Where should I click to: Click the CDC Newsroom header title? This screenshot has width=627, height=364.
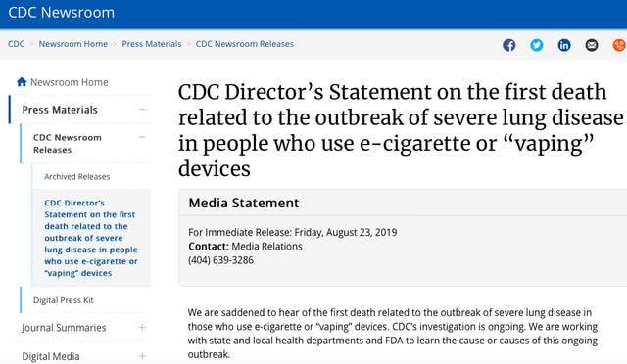tap(61, 13)
